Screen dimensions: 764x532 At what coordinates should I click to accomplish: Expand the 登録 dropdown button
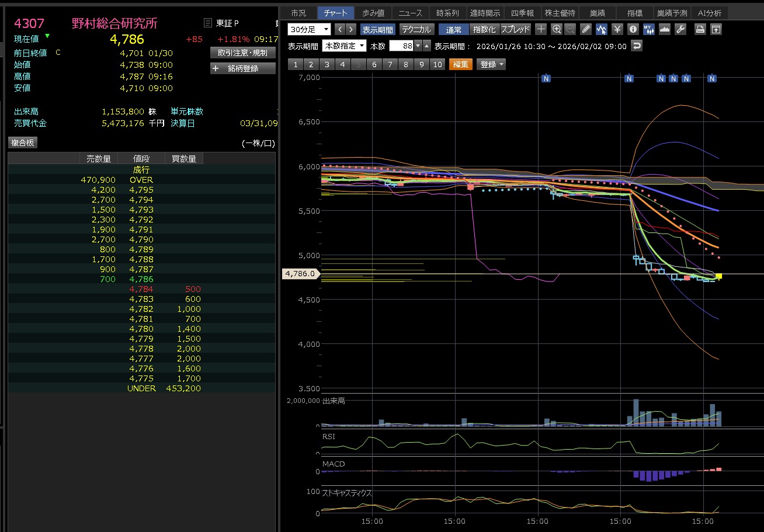coord(491,65)
